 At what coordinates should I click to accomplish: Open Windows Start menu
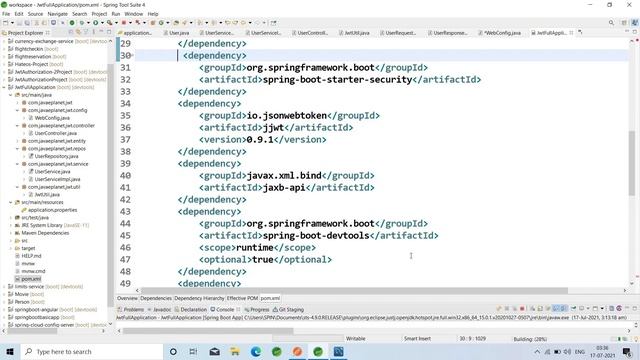point(10,351)
